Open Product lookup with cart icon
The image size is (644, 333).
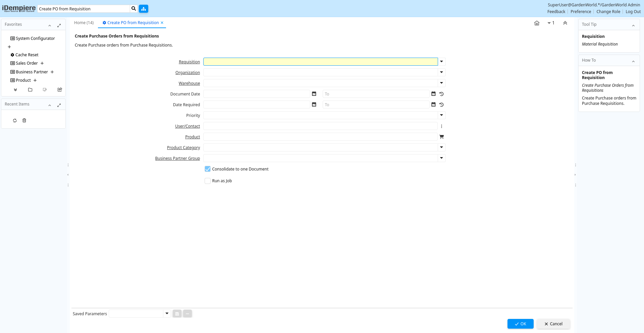441,137
